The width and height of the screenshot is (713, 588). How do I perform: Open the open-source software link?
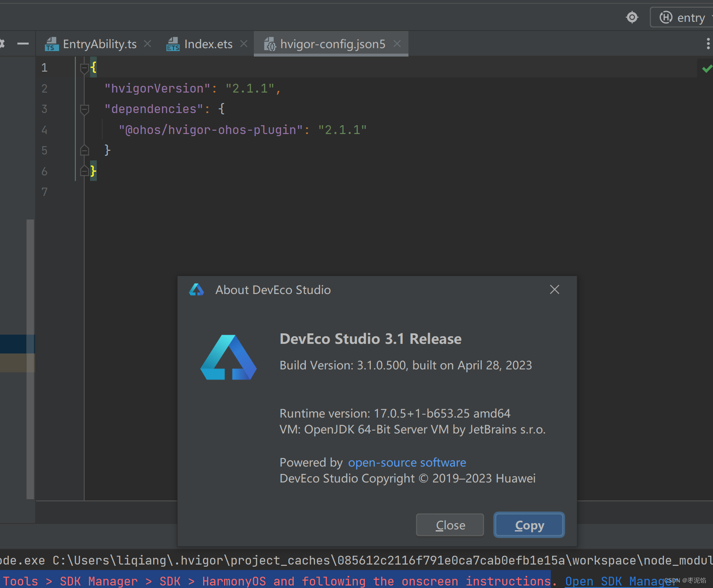pyautogui.click(x=407, y=462)
